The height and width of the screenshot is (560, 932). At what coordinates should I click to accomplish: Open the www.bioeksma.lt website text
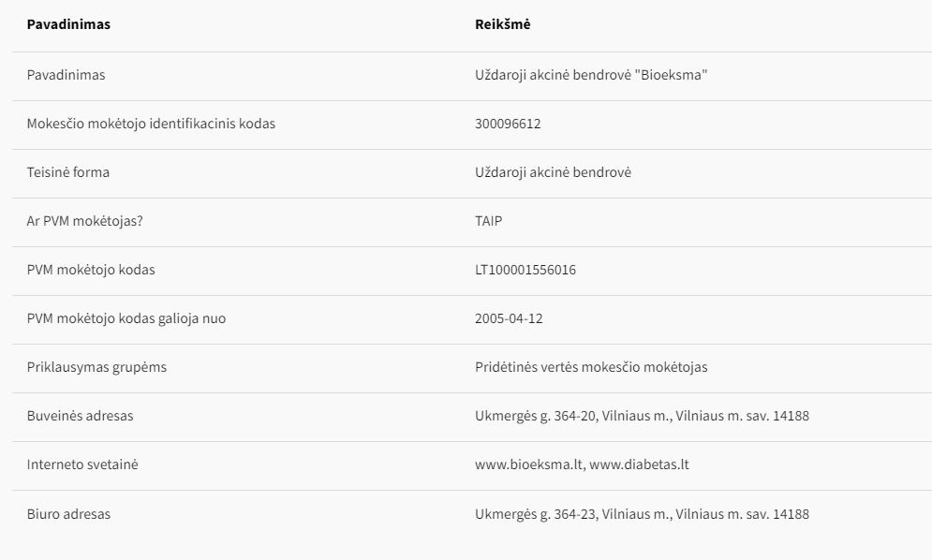(x=530, y=464)
